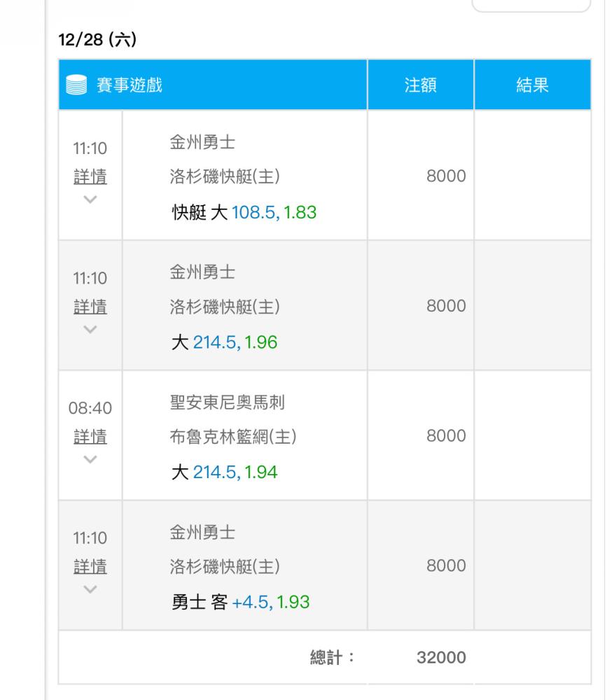
Task: Select the 大 214.5, 1.96 odds text
Action: (x=224, y=343)
